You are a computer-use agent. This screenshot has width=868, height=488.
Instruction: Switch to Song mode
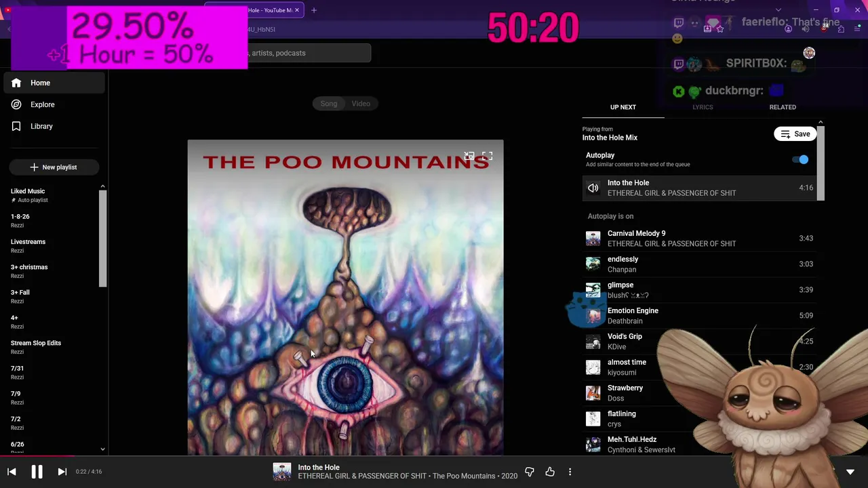pyautogui.click(x=329, y=104)
